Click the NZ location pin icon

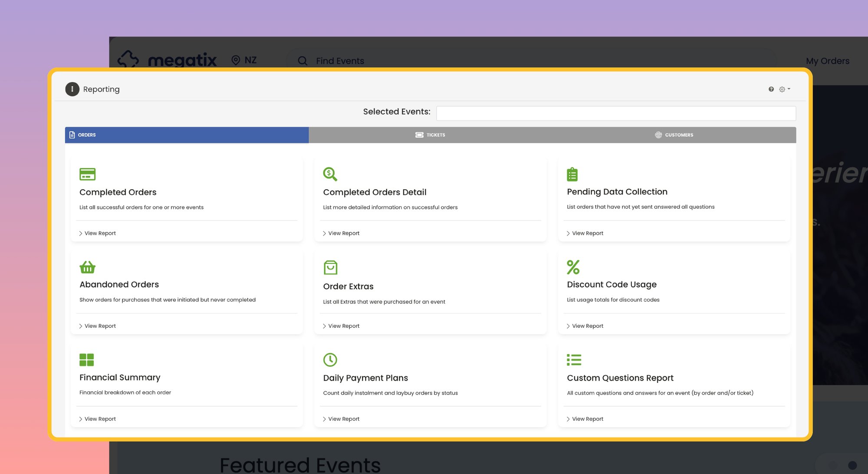(x=235, y=60)
